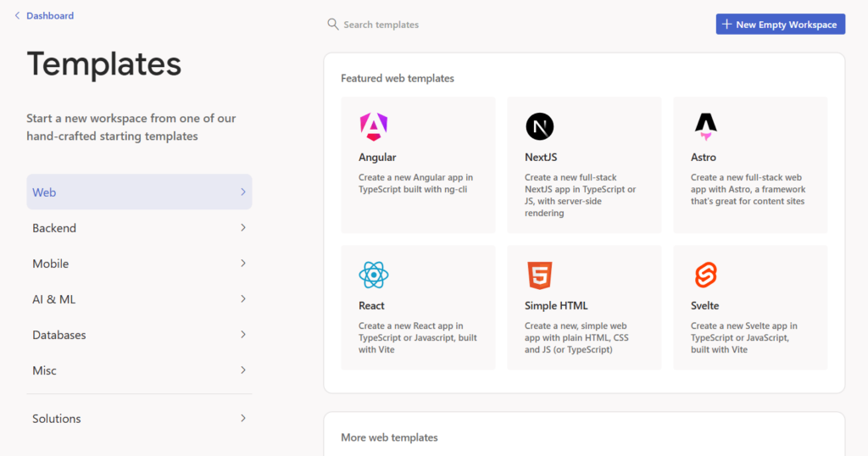Click the large Templates page title
This screenshot has height=456, width=868.
104,64
